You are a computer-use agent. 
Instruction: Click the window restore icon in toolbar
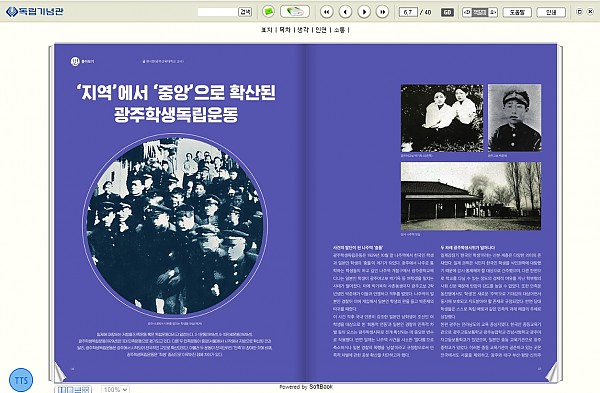click(x=579, y=12)
